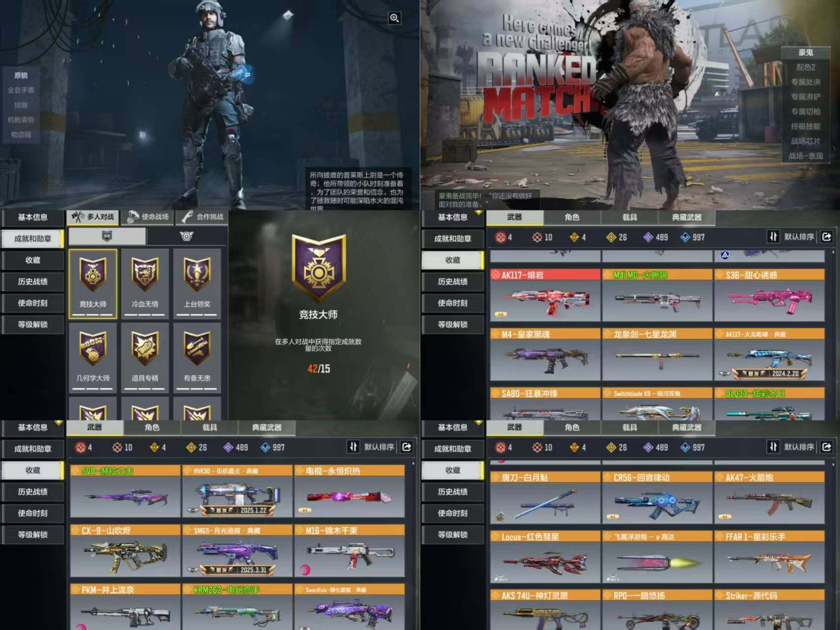Select 终极技能 in the character options list

(x=806, y=127)
